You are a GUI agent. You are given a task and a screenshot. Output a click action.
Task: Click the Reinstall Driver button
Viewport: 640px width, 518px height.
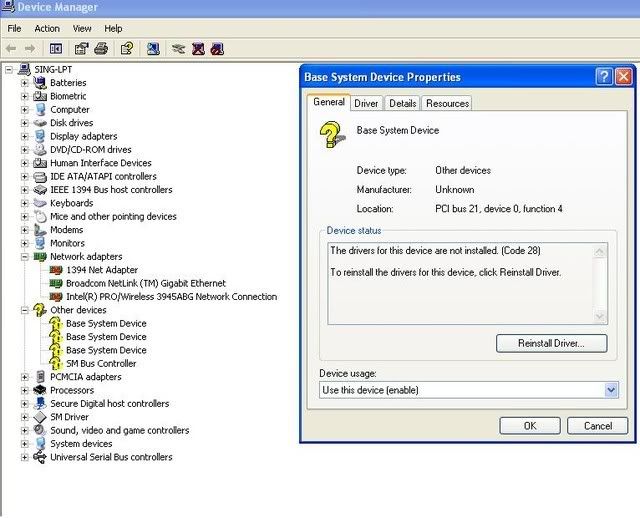(551, 343)
